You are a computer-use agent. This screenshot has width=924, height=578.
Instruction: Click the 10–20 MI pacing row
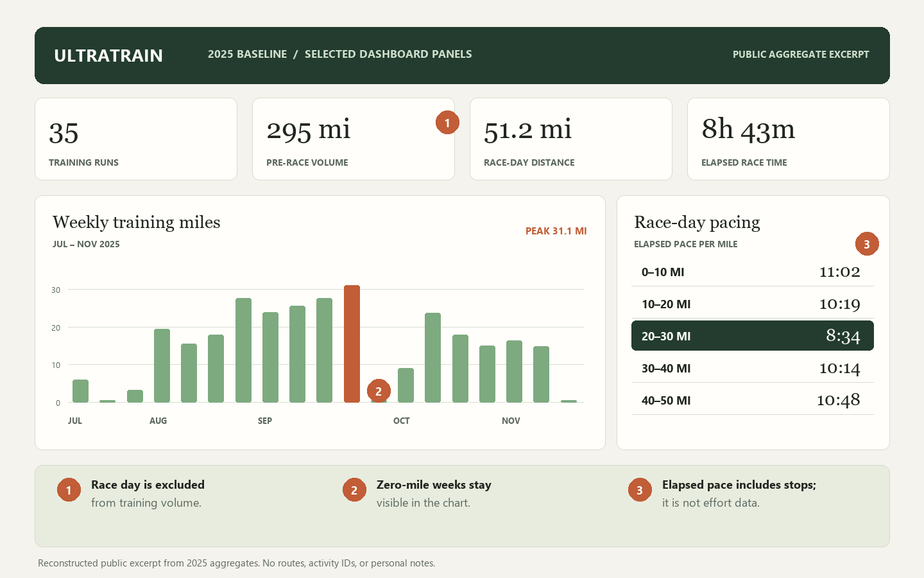[x=753, y=304]
